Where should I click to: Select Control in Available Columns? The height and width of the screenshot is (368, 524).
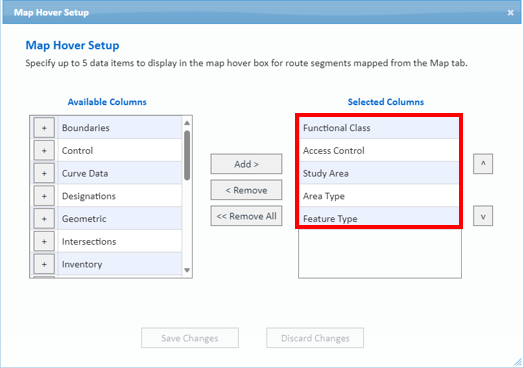120,150
